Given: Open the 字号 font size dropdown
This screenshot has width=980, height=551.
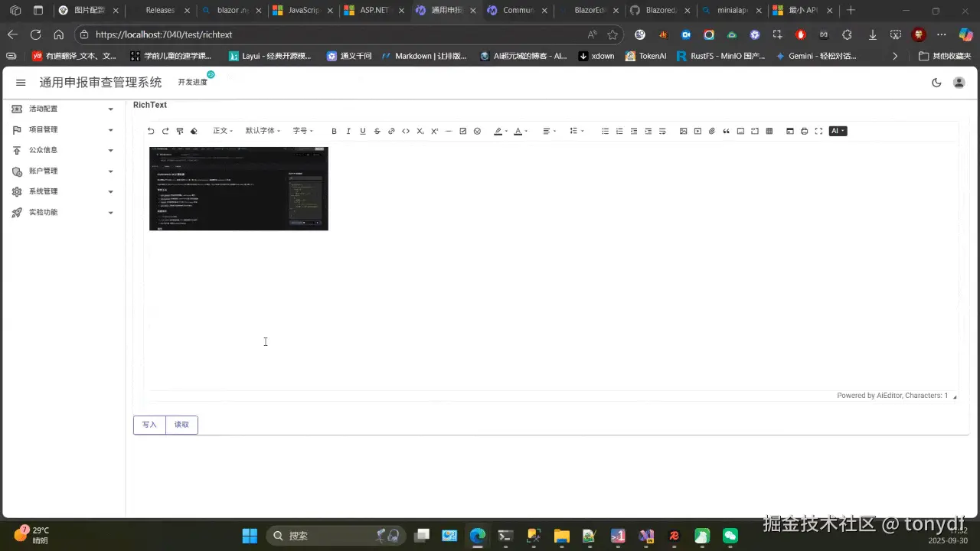Looking at the screenshot, I should (303, 131).
